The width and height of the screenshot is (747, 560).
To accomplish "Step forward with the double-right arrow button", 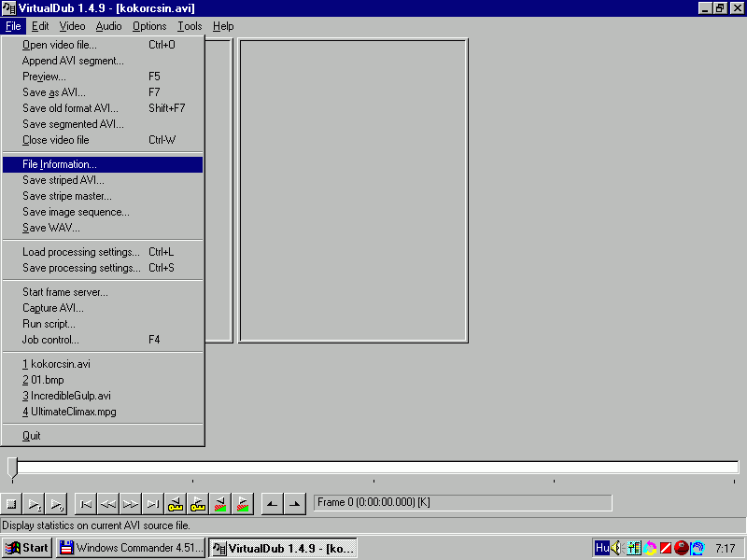I will coord(130,504).
